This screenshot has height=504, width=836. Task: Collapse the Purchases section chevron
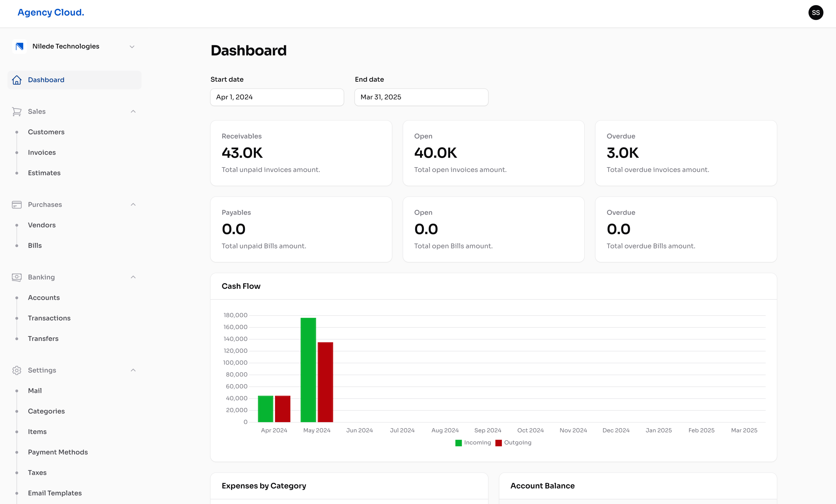click(x=133, y=204)
